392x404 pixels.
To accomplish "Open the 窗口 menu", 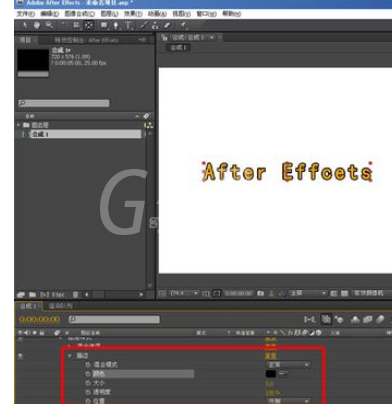I will click(207, 14).
